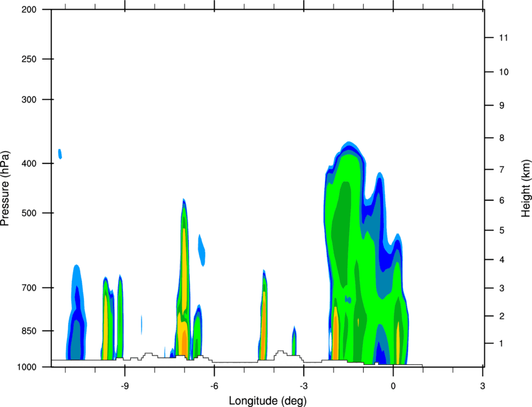Click the -6 longitude tick label
Screen dimensions: 532x407
click(214, 386)
